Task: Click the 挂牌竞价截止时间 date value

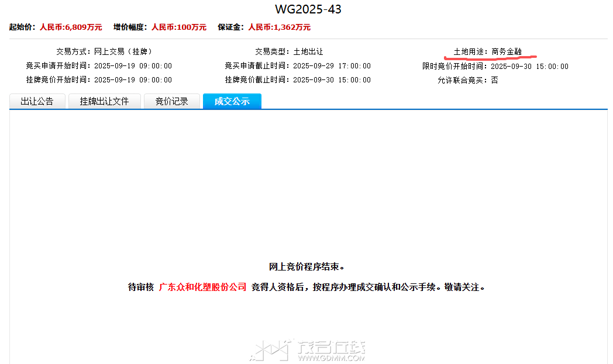Action: (x=332, y=80)
